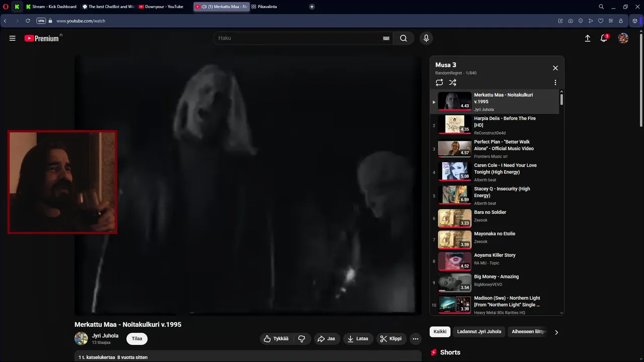Image resolution: width=644 pixels, height=362 pixels.
Task: Go forward in browser history
Action: pos(17,21)
